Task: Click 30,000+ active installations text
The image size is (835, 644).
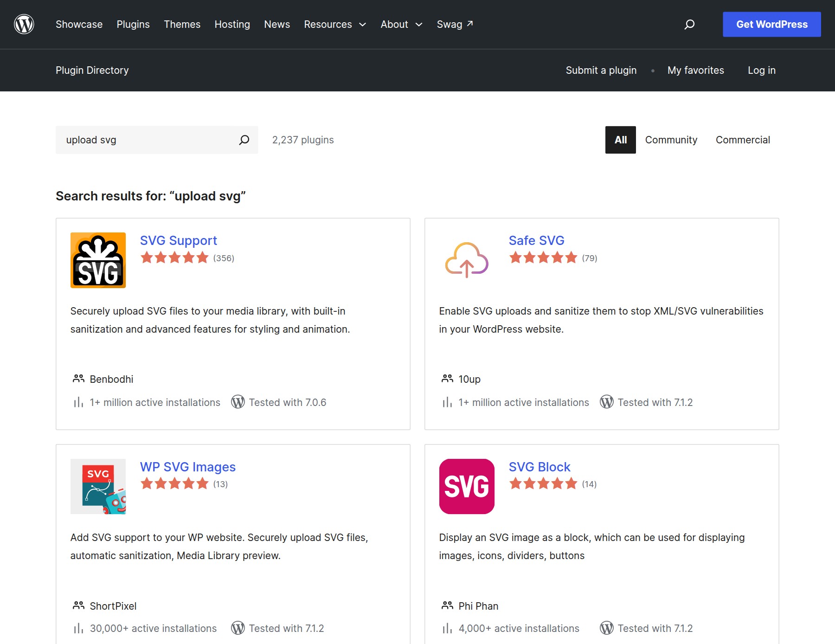Action: click(153, 628)
